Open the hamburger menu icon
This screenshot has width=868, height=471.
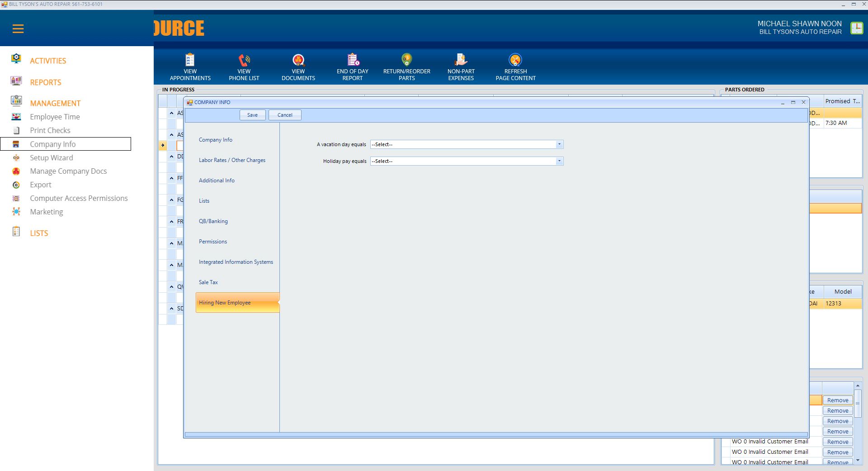[18, 29]
